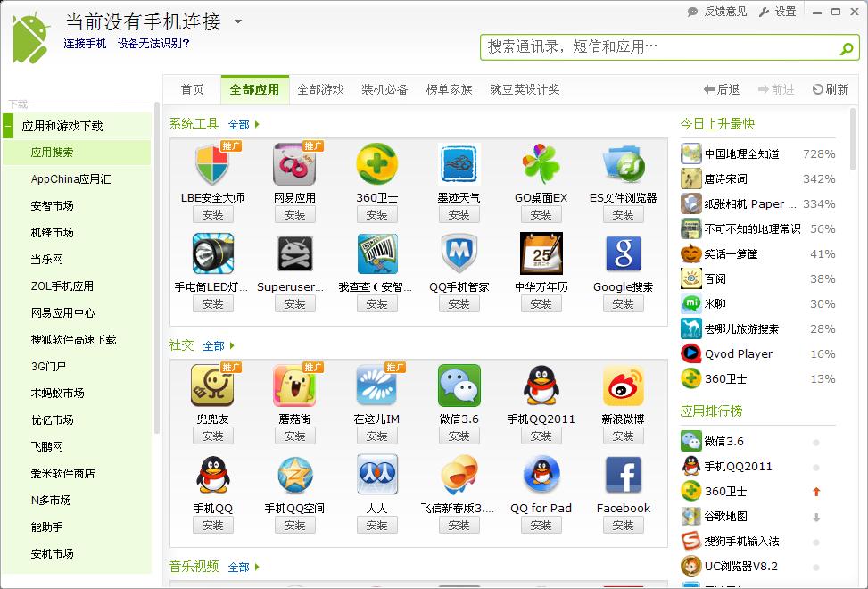
Task: Open the 装机必备 tab
Action: (384, 89)
